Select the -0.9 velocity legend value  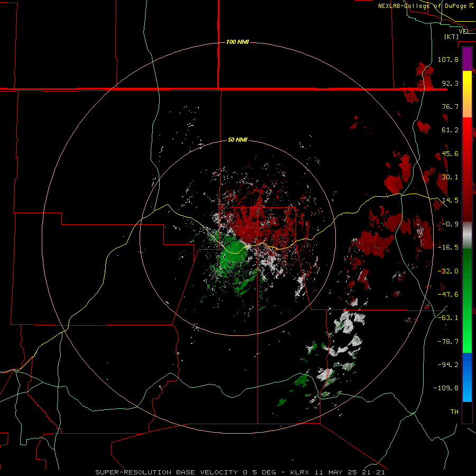click(x=450, y=224)
